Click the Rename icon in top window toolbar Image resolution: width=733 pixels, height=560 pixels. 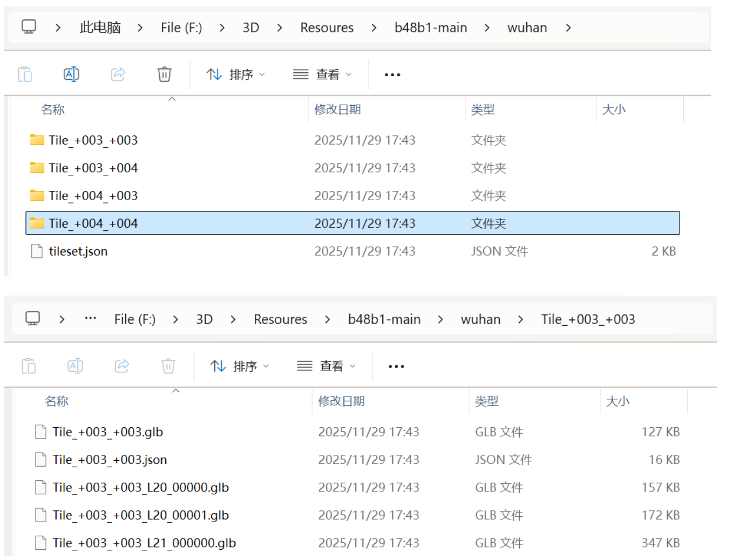point(71,74)
